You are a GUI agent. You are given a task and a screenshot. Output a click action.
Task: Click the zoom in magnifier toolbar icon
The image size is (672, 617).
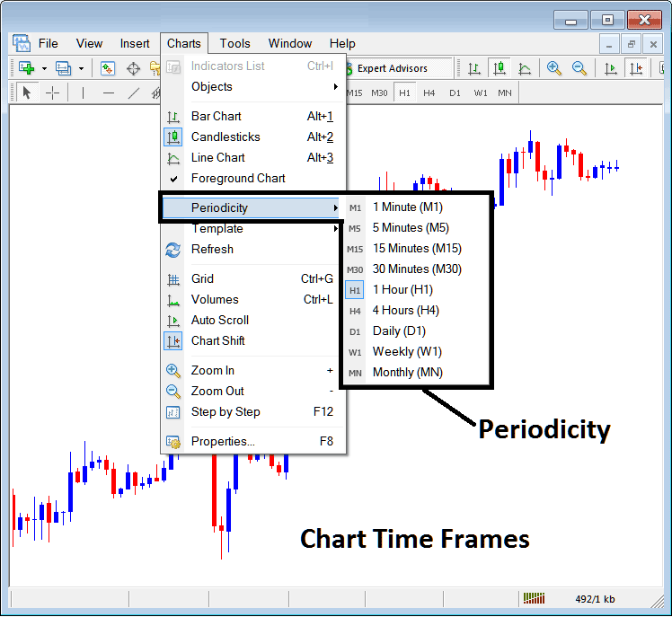[x=554, y=68]
